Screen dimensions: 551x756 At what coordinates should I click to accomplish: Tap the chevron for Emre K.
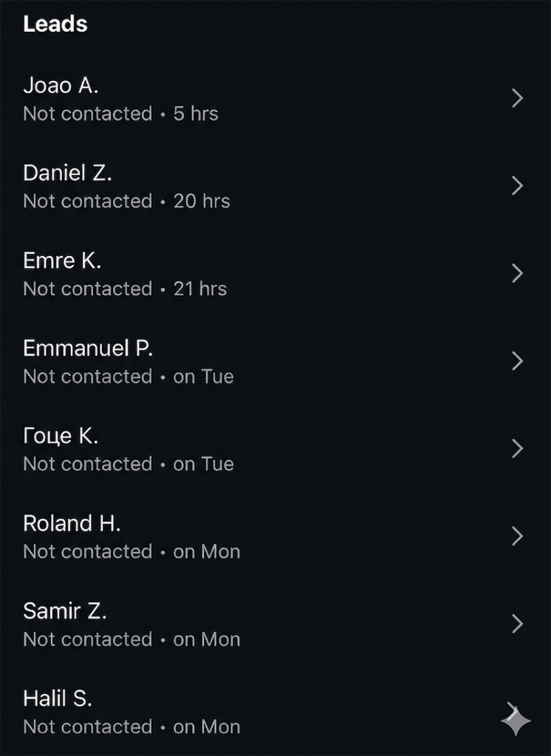(517, 274)
